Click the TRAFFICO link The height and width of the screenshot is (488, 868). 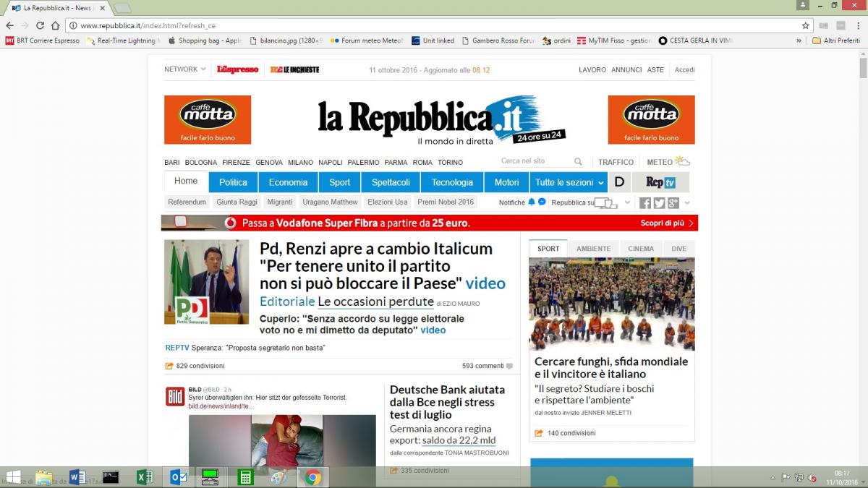pyautogui.click(x=616, y=162)
